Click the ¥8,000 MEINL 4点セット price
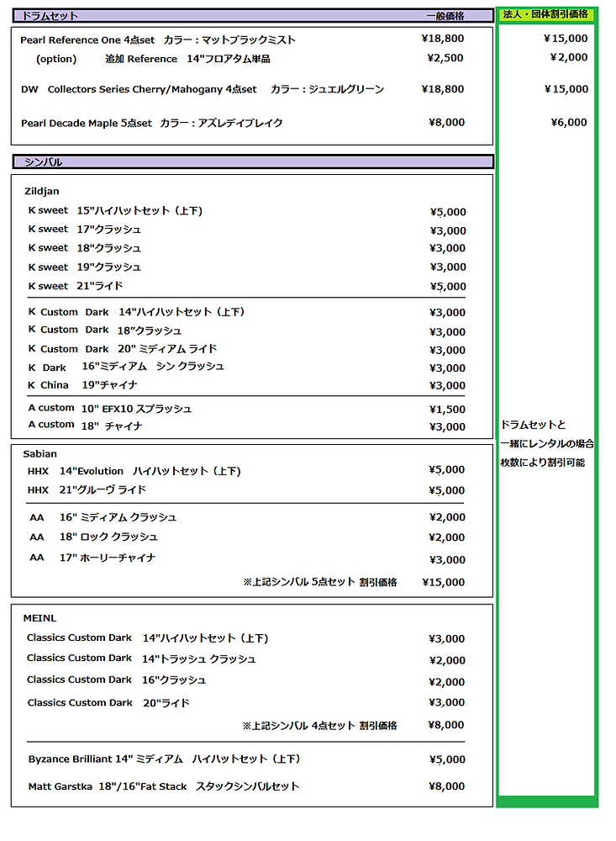This screenshot has width=616, height=841. tap(446, 725)
